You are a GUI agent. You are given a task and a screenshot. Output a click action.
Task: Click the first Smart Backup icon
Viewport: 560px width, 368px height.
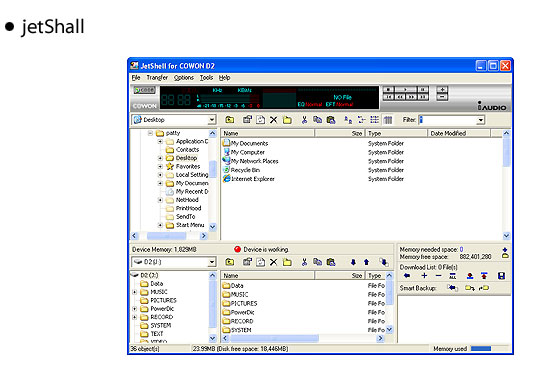[x=452, y=288]
